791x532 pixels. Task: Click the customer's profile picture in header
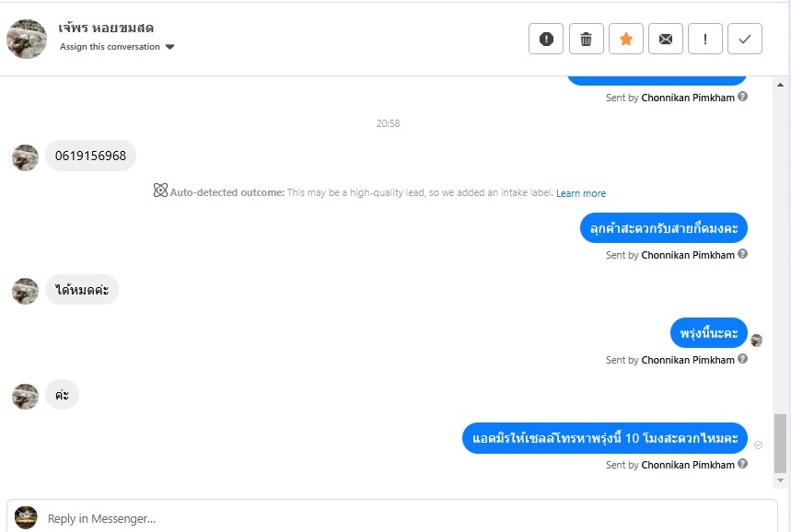click(27, 39)
